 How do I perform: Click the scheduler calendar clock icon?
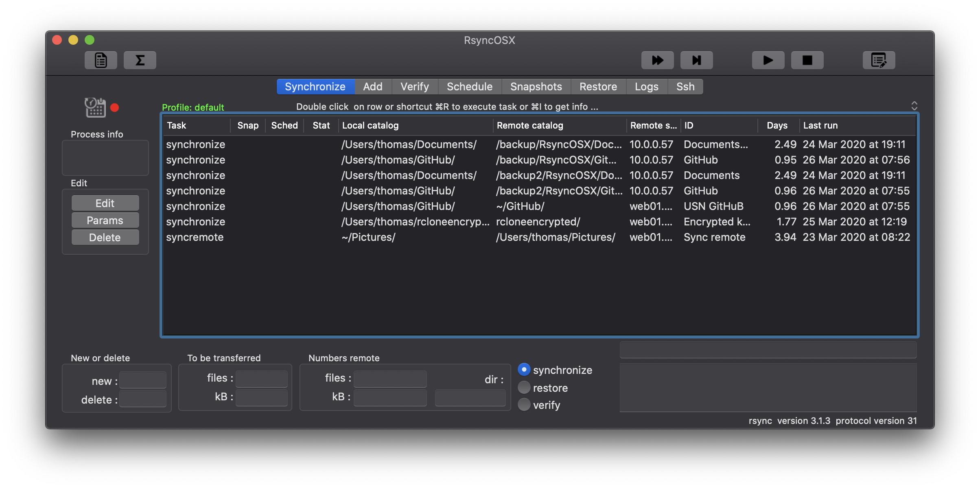click(95, 107)
